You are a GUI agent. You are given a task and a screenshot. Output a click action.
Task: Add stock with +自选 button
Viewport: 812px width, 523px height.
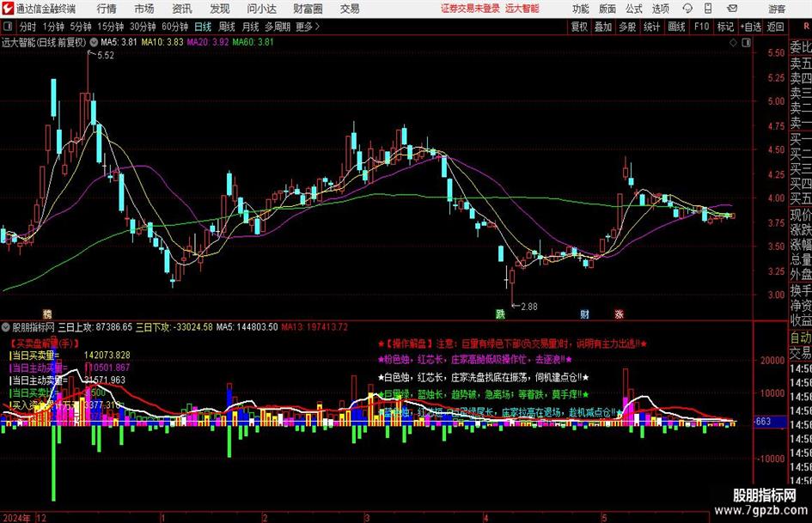click(751, 27)
